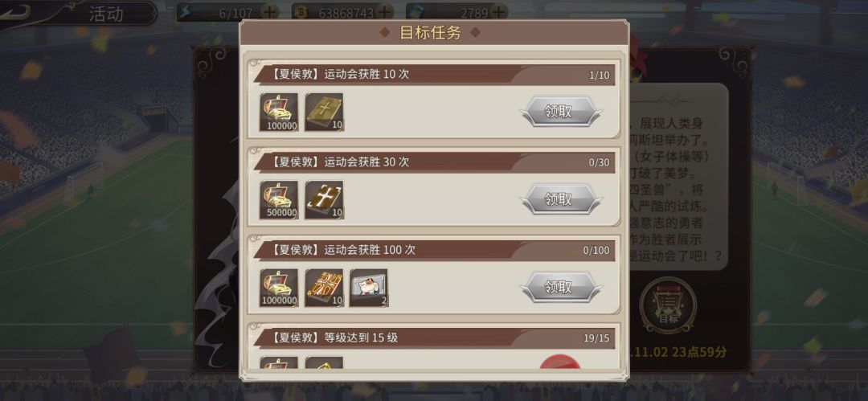Select the book reward in the 30-win task
Viewport: 868px width, 401px height.
[x=325, y=200]
